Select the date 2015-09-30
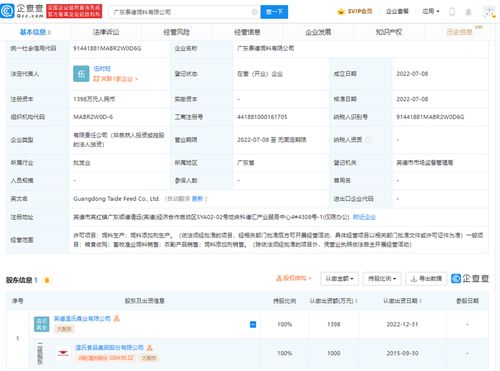The height and width of the screenshot is (371, 500). click(x=402, y=353)
